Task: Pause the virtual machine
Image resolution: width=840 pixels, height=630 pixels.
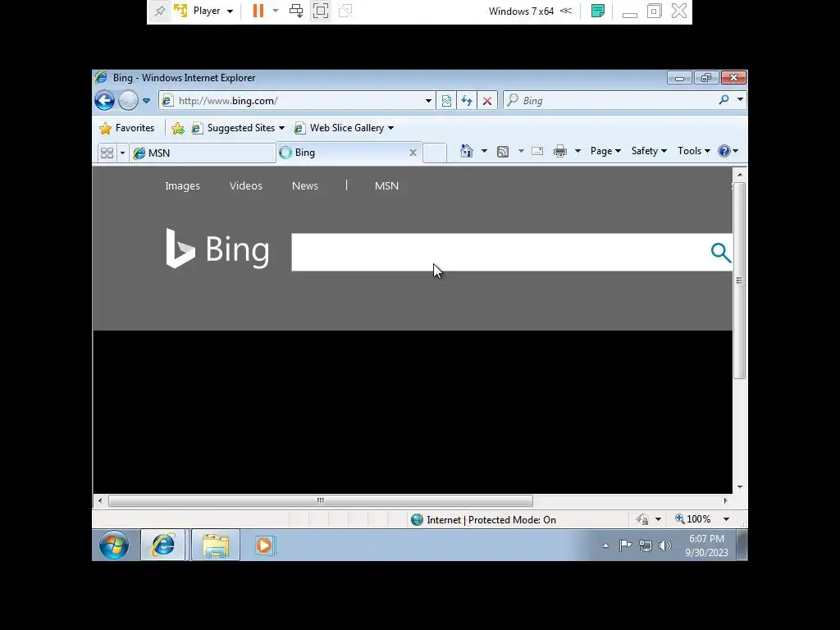Action: click(x=258, y=11)
